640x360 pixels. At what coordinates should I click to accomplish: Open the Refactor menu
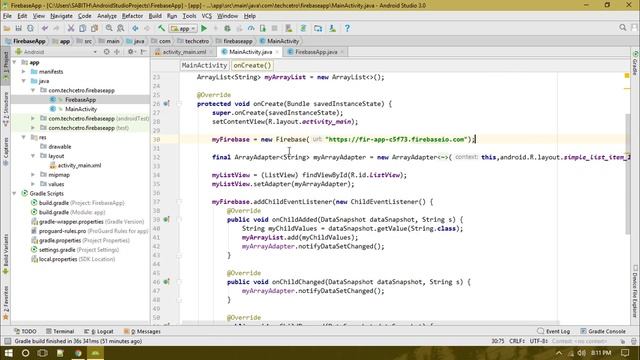(133, 16)
